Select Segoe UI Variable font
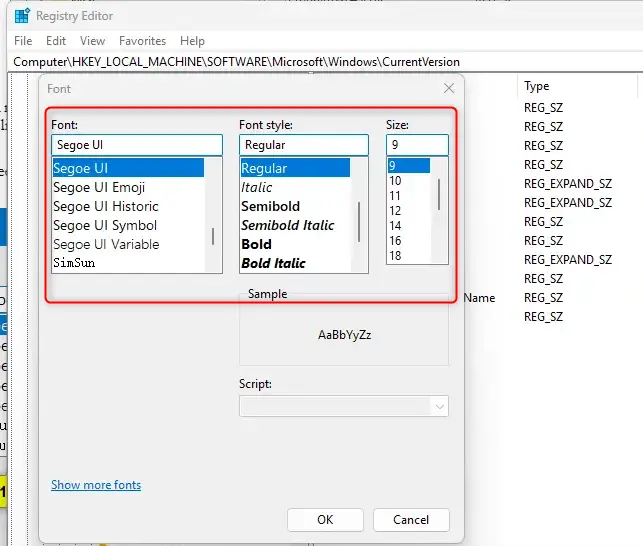Viewport: 643px width, 546px height. 128,244
